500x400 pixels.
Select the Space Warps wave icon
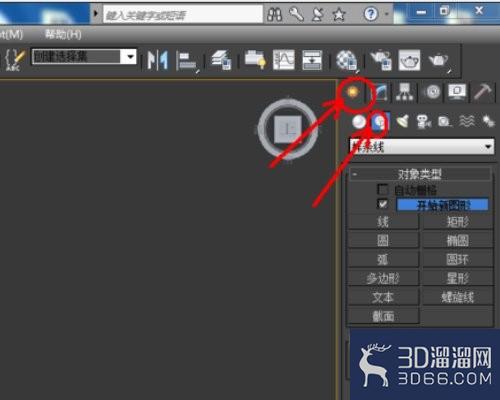click(467, 121)
